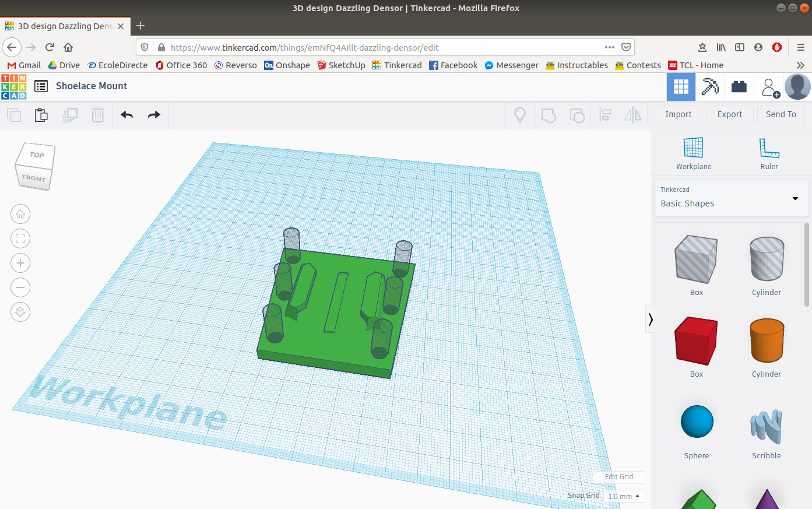Viewport: 812px width, 509px height.
Task: Click the Export button
Action: click(x=730, y=115)
